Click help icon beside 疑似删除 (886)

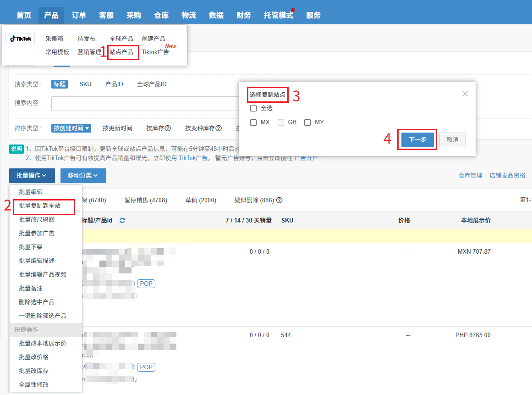pos(279,200)
